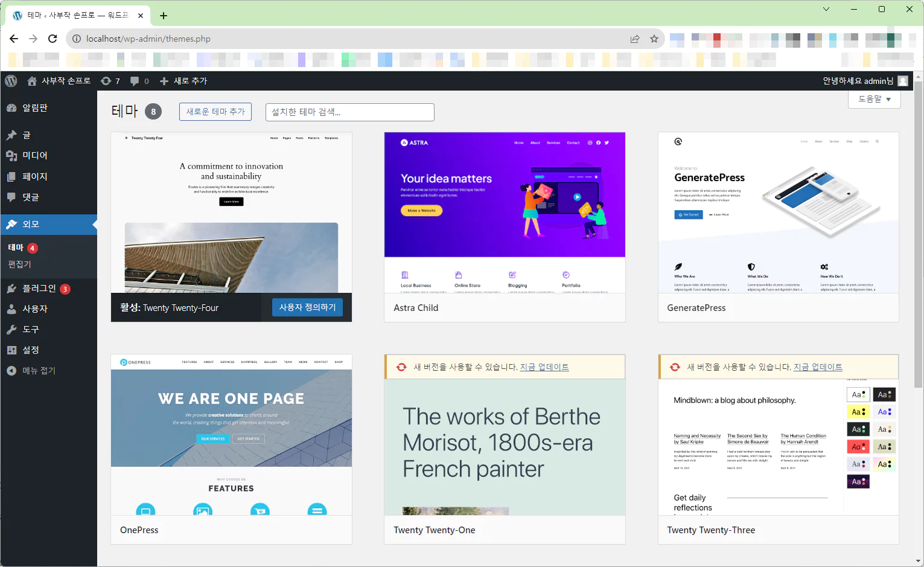Open 플러그인 plugins menu

coord(48,289)
